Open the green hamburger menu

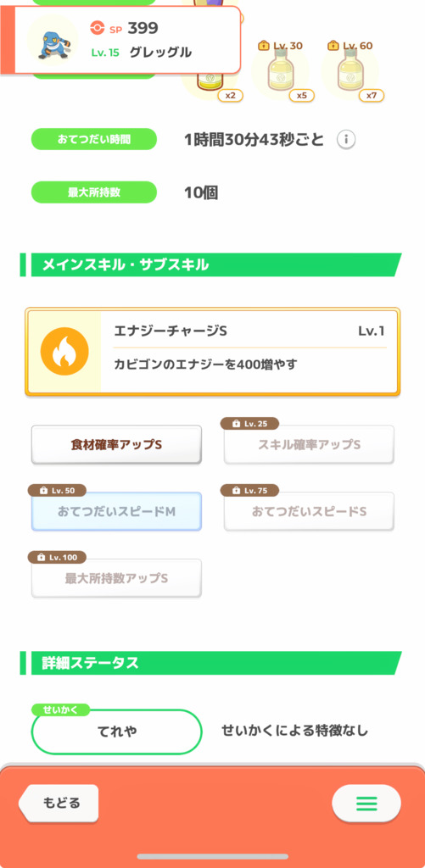point(366,804)
